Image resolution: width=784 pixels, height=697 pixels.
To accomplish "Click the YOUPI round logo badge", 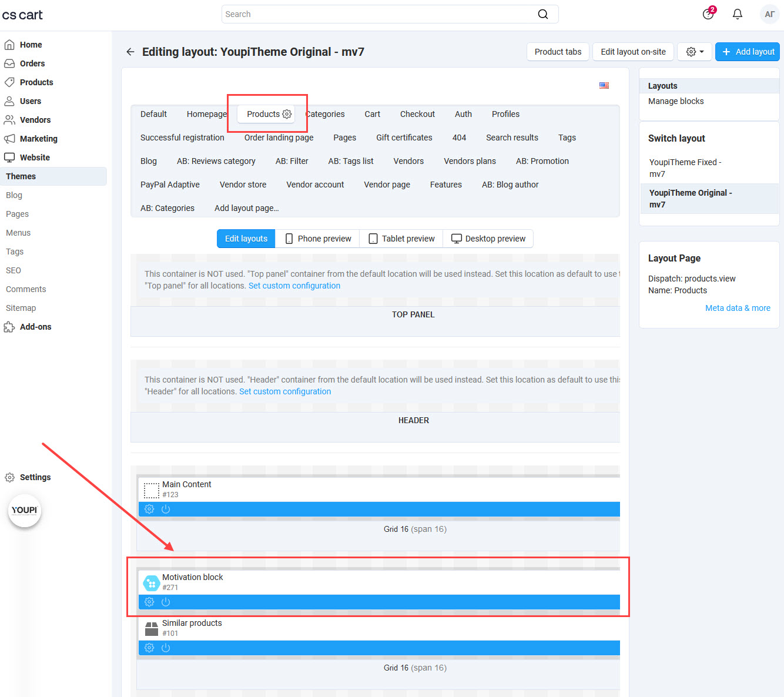I will (24, 510).
